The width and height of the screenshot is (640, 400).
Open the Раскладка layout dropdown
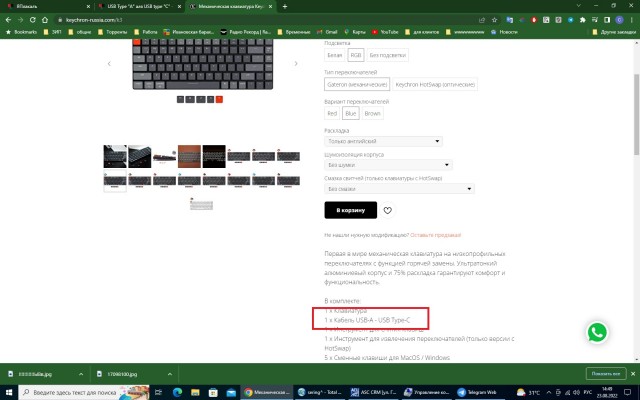pos(383,141)
